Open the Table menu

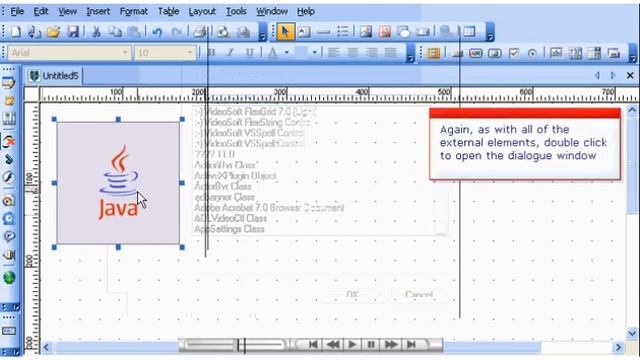click(169, 11)
